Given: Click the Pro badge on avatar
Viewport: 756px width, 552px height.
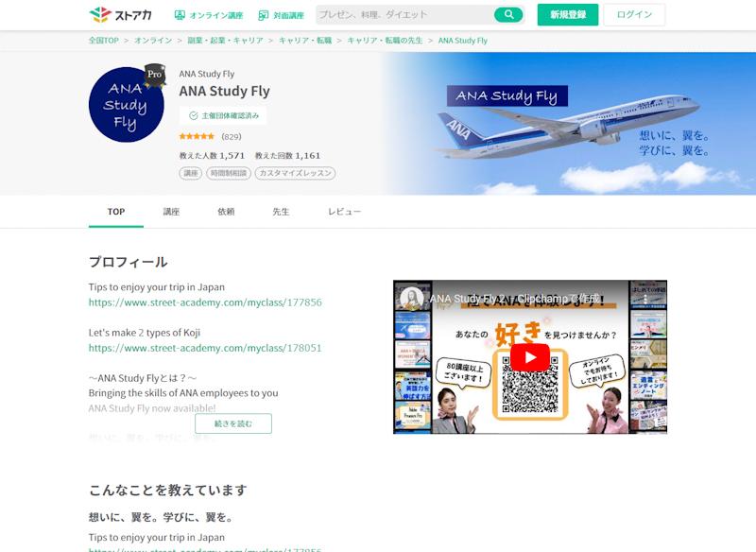Looking at the screenshot, I should tap(154, 76).
